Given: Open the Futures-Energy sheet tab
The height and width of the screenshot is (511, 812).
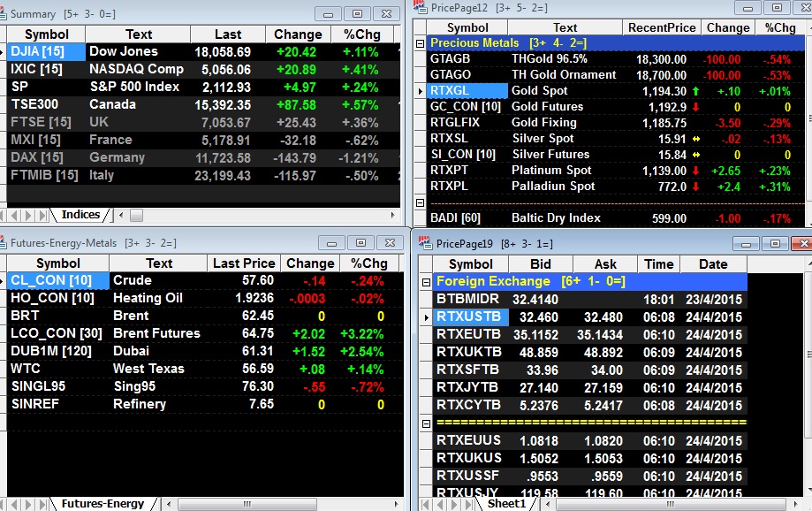Looking at the screenshot, I should [x=102, y=503].
